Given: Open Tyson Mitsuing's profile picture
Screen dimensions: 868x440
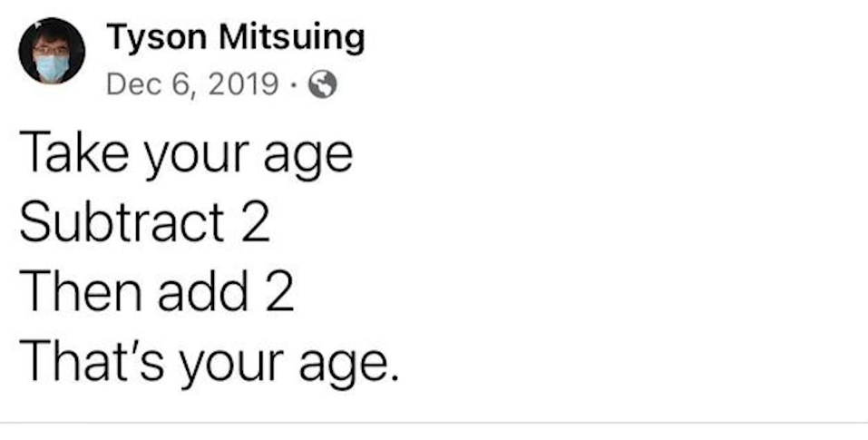Looking at the screenshot, I should click(52, 51).
